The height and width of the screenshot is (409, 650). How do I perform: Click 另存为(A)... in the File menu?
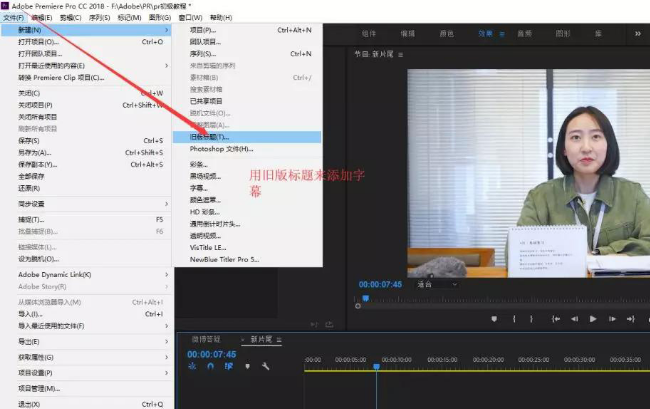pos(86,152)
